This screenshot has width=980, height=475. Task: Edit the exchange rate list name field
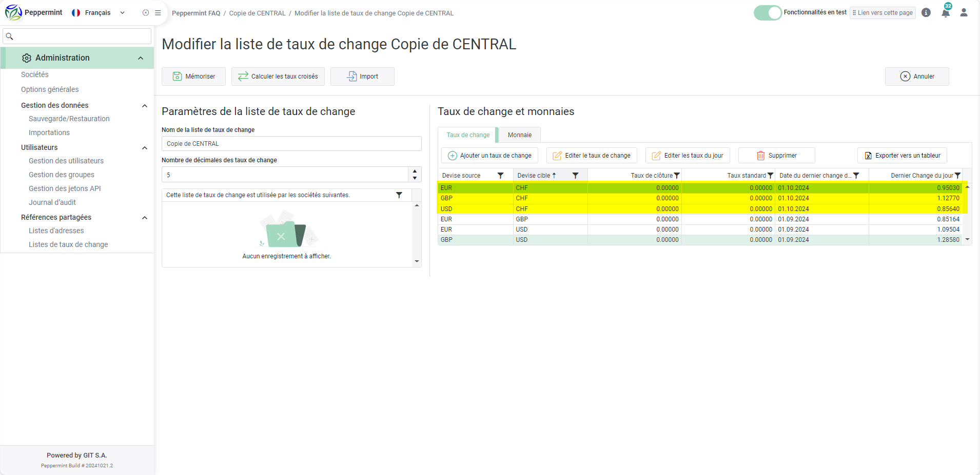tap(291, 144)
